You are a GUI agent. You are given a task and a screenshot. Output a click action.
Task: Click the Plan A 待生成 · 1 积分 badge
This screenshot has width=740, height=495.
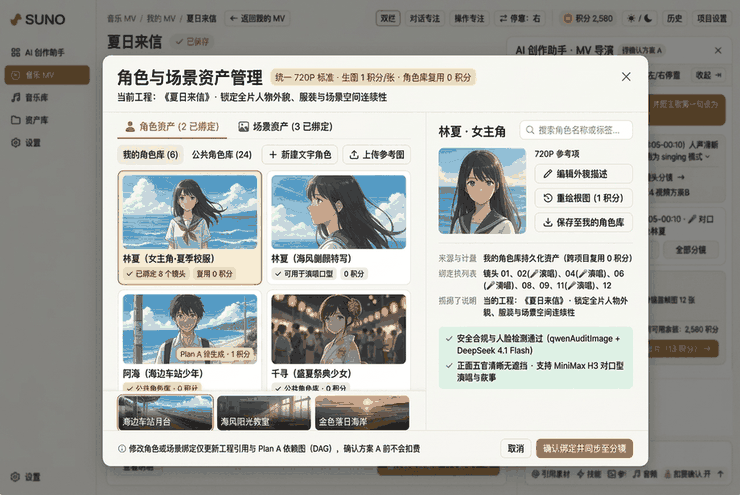(215, 354)
